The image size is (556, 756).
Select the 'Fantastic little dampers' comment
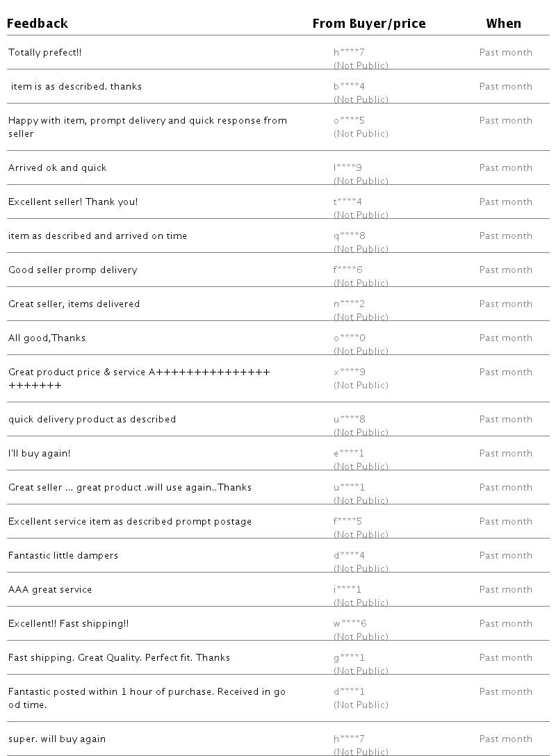[63, 556]
